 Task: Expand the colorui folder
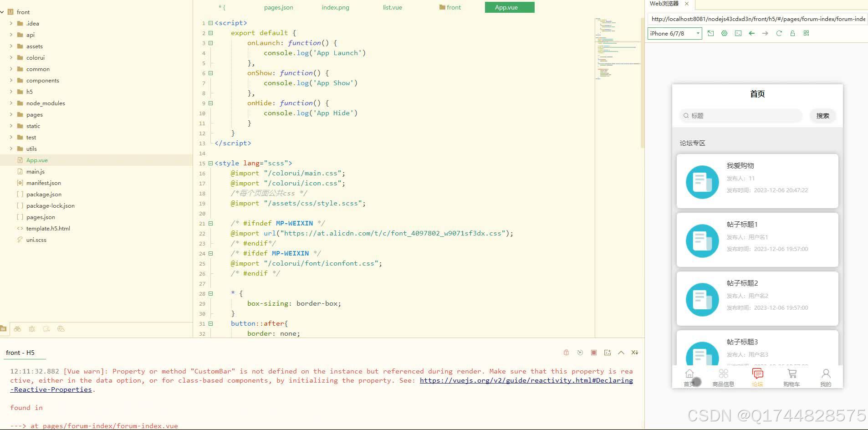pyautogui.click(x=11, y=57)
